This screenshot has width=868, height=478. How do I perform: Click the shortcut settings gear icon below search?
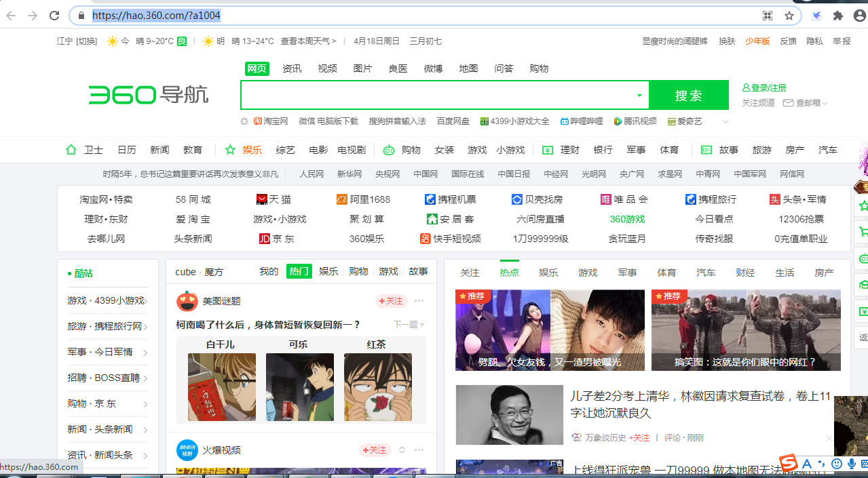coord(244,121)
